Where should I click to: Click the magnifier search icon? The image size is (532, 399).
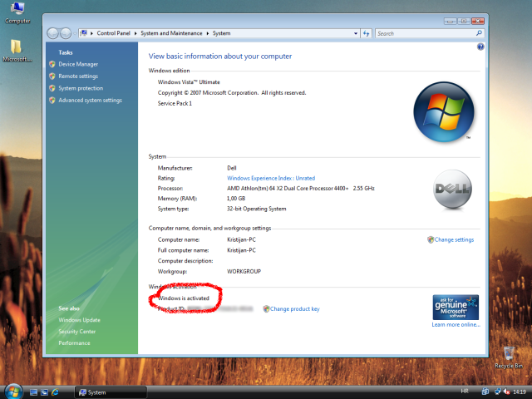point(479,33)
